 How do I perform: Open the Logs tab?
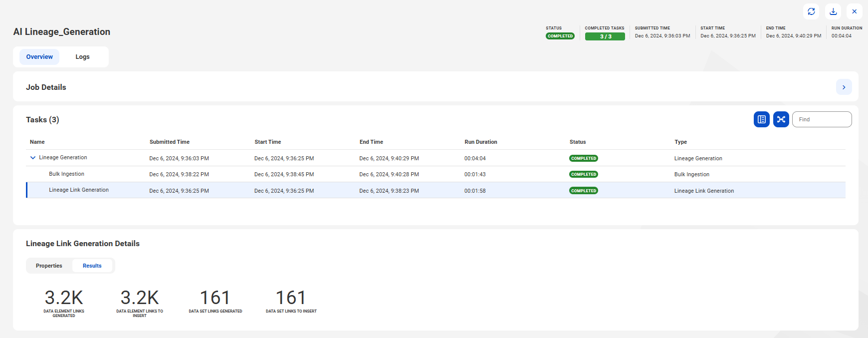pyautogui.click(x=82, y=57)
